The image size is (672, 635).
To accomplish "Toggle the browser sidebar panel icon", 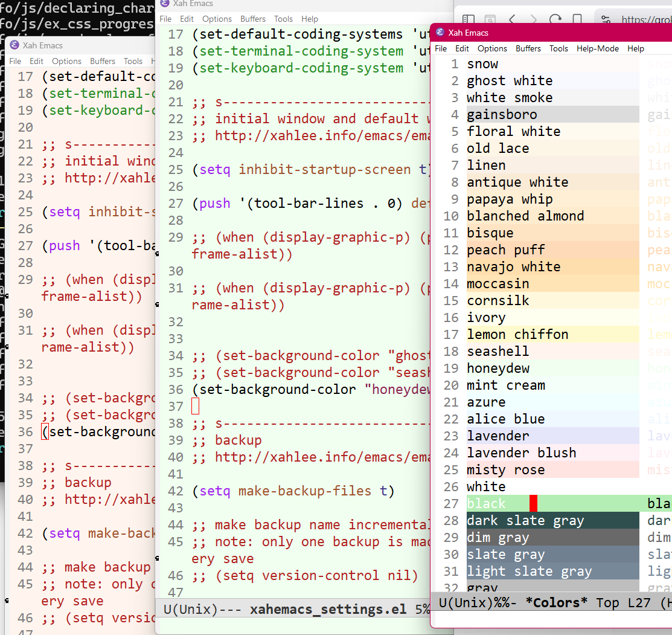I will (x=469, y=19).
